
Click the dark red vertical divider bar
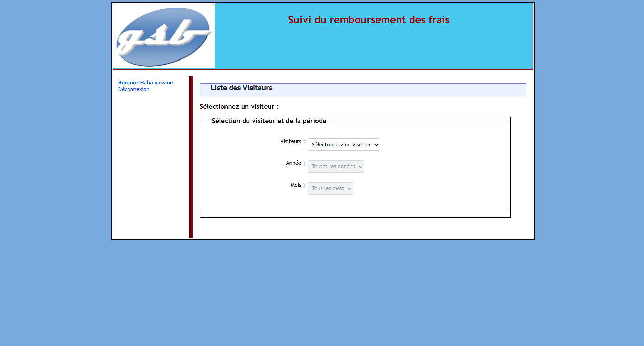[191, 157]
